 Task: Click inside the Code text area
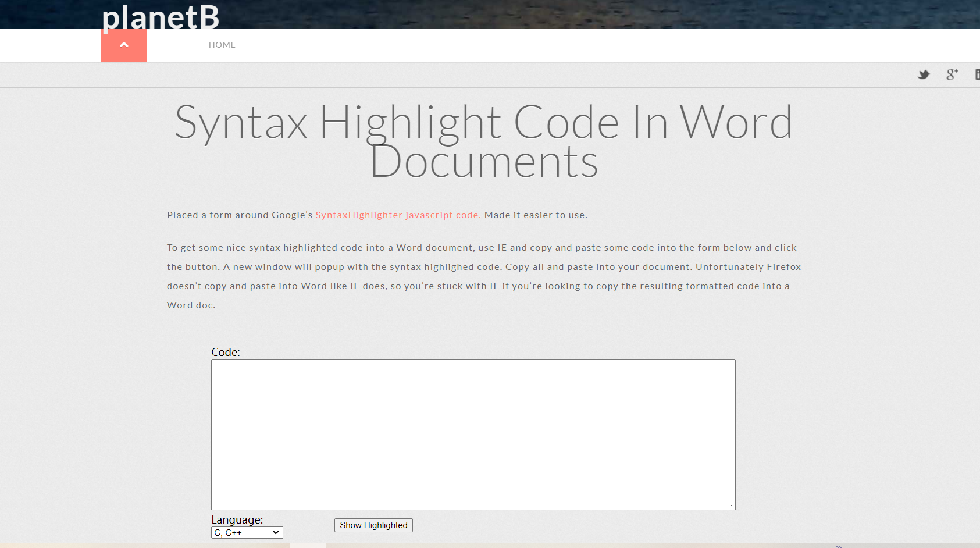pos(473,434)
